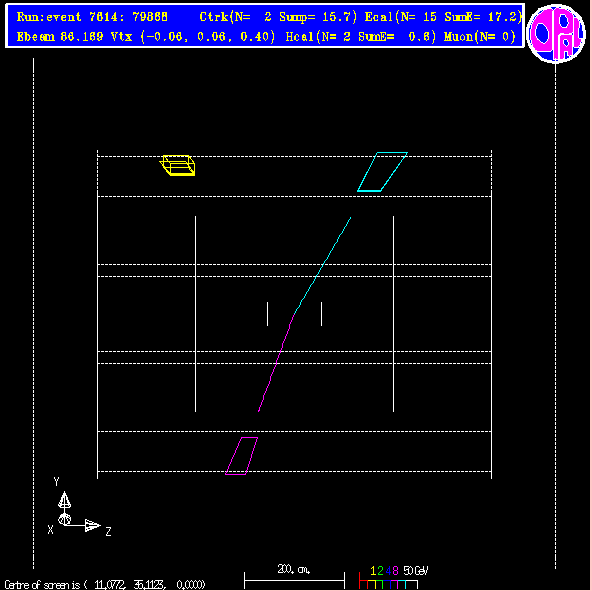
Task: Click the magenta parallelogram calorimeter hit
Action: [x=242, y=456]
